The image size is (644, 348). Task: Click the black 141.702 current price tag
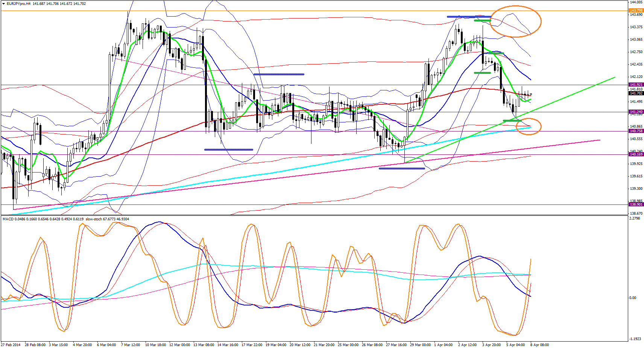pyautogui.click(x=636, y=93)
